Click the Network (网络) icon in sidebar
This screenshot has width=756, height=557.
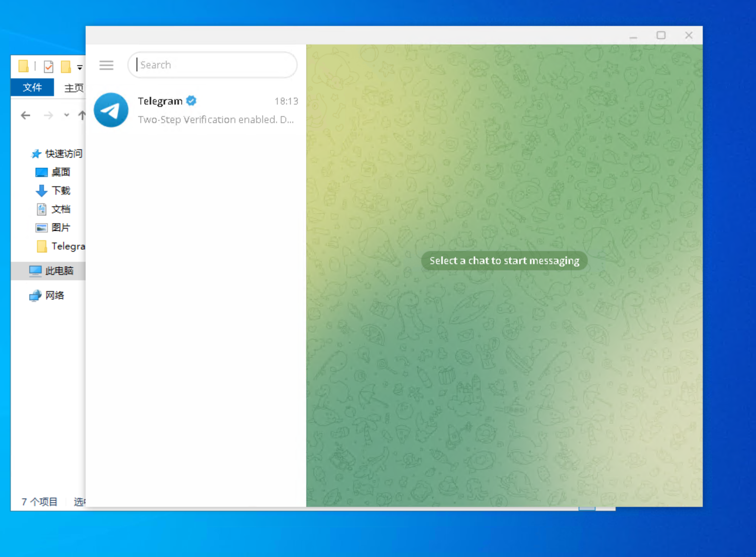(35, 295)
